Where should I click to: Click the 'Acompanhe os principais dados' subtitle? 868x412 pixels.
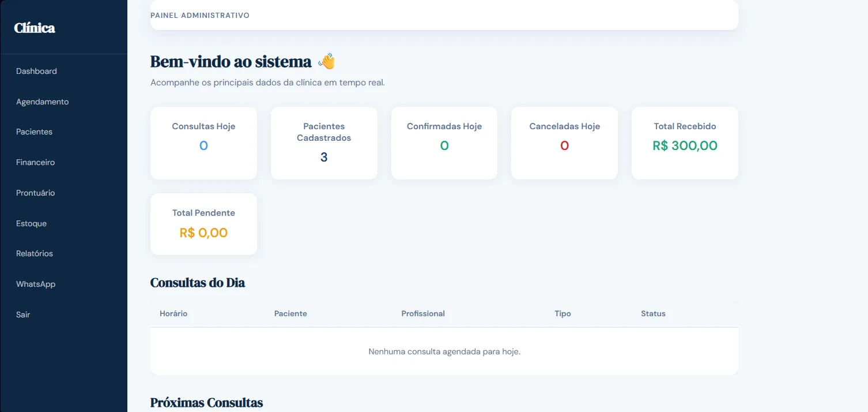(x=267, y=83)
